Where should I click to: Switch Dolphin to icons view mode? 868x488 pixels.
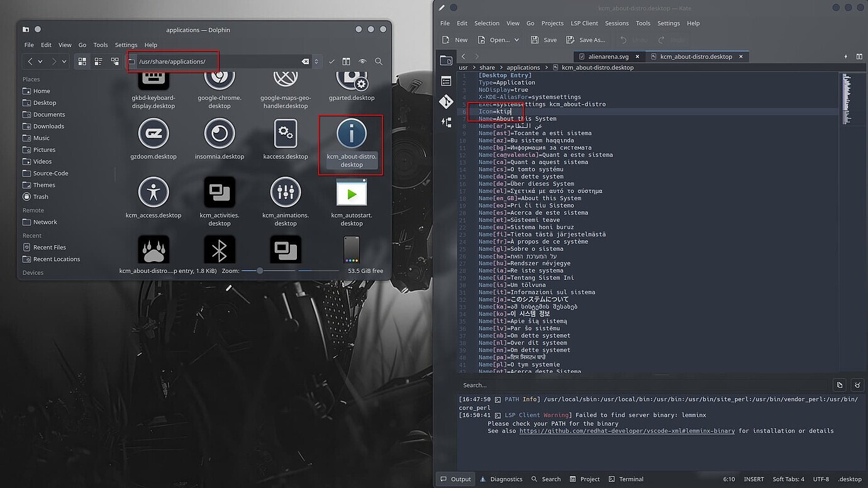pos(82,62)
